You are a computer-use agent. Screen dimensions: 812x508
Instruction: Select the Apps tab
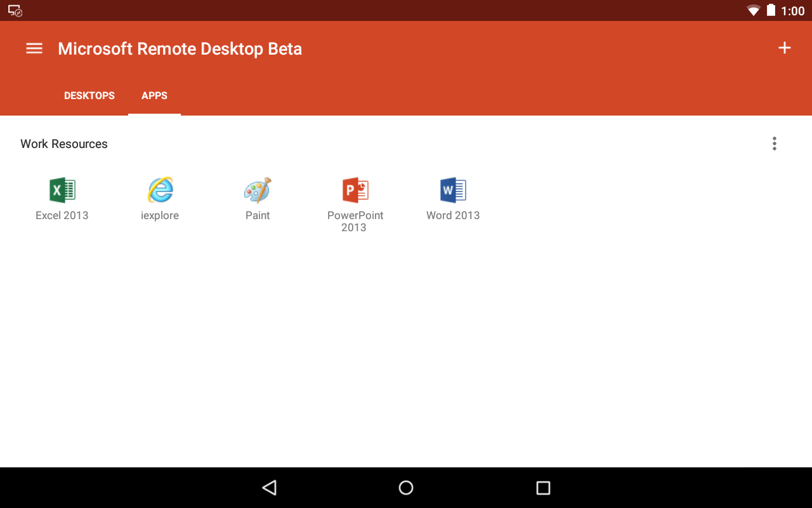click(154, 96)
